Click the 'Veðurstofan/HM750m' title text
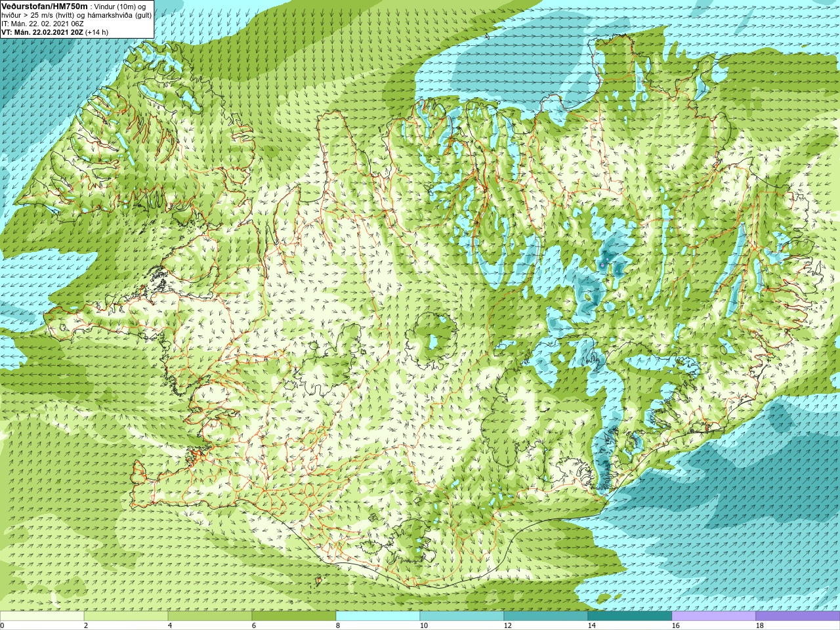Viewport: 840px width, 630px height. tap(45, 6)
